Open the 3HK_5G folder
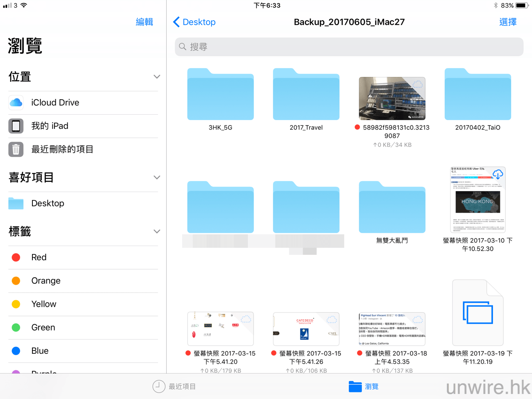 (220, 95)
